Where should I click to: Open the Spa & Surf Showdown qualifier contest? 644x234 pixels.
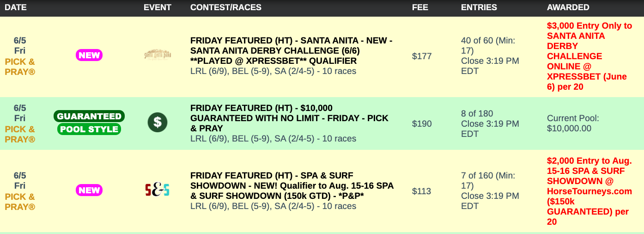[x=292, y=185]
